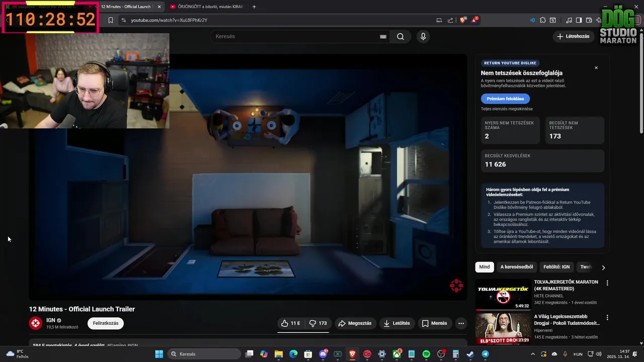644x362 pixels.
Task: Open Discord from the taskbar
Action: tap(323, 354)
